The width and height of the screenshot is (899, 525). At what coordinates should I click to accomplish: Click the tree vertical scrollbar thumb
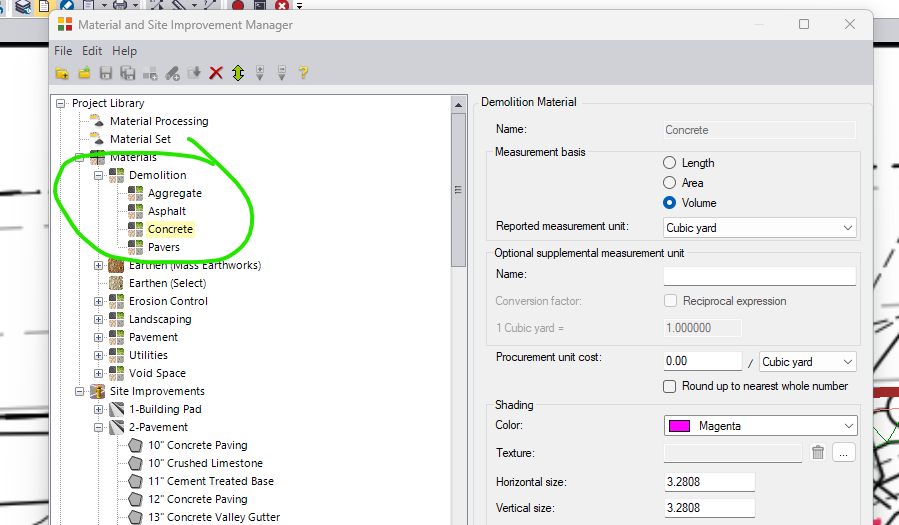coord(458,190)
